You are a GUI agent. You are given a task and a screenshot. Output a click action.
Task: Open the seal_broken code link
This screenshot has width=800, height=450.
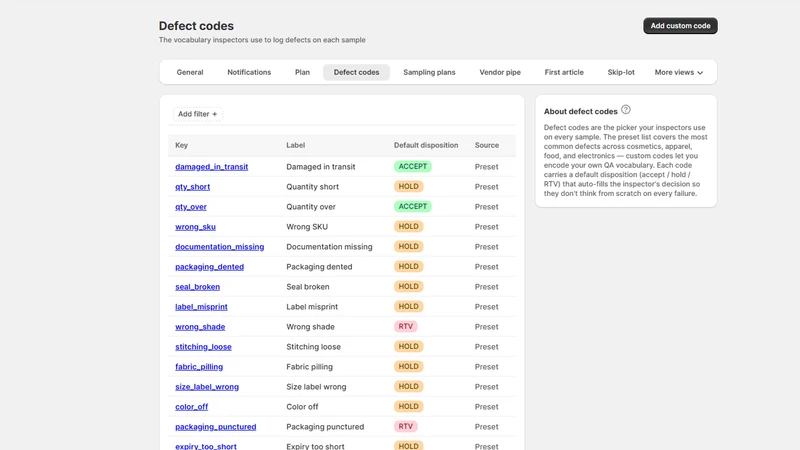pyautogui.click(x=197, y=287)
